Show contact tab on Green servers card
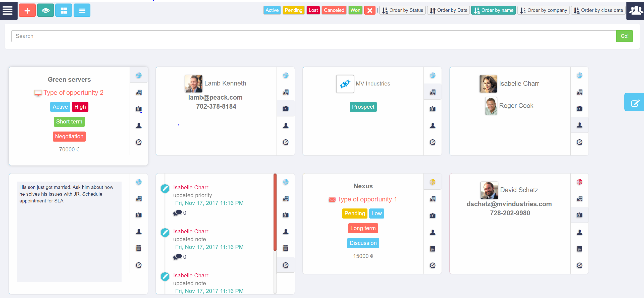Viewport: 644px width, 298px height. pyautogui.click(x=139, y=109)
